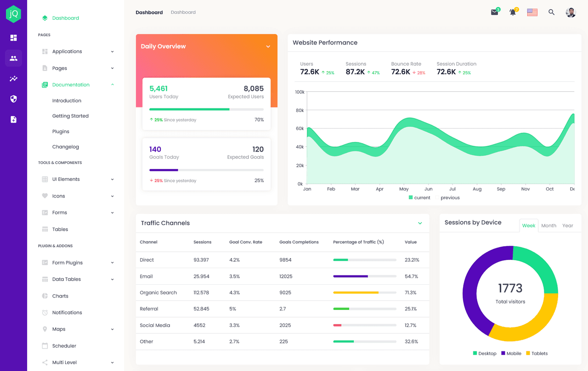588x371 pixels.
Task: Click the Charts pie icon
Action: coord(45,296)
